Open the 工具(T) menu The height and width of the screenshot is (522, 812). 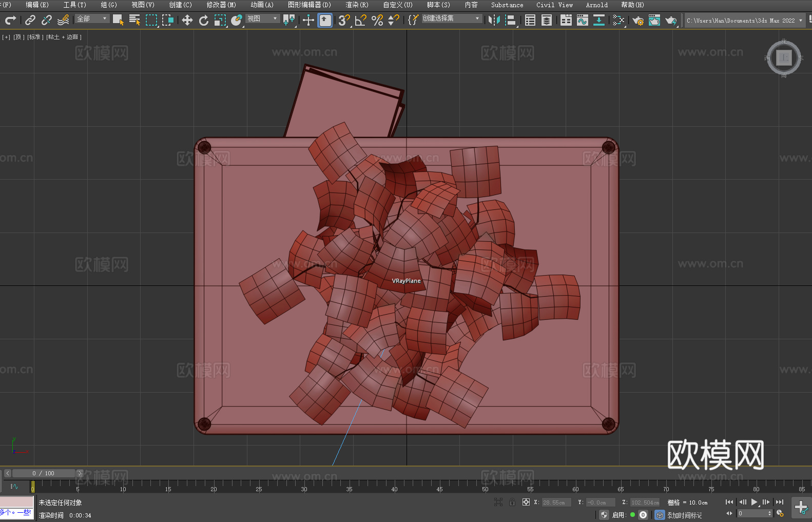point(75,5)
